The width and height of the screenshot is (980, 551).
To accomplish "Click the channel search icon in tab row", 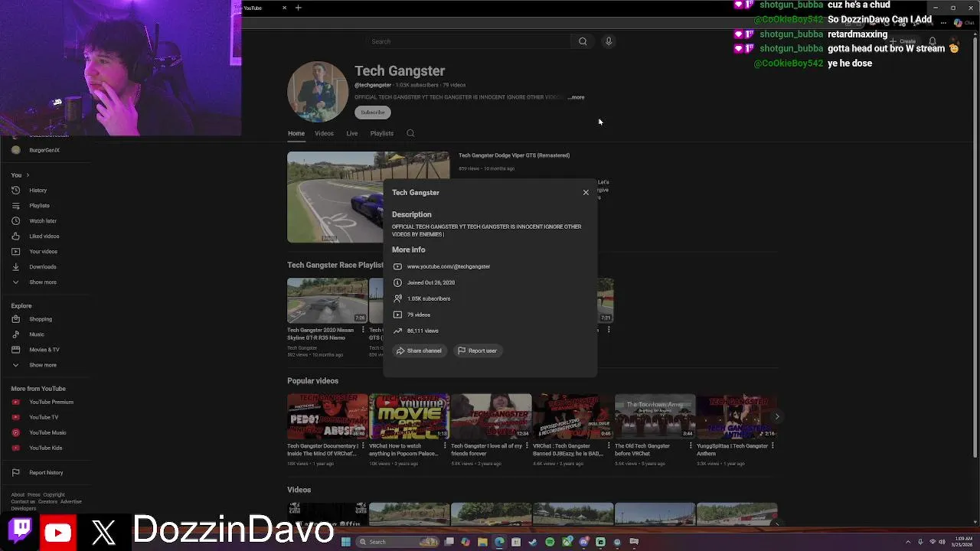I will [410, 133].
